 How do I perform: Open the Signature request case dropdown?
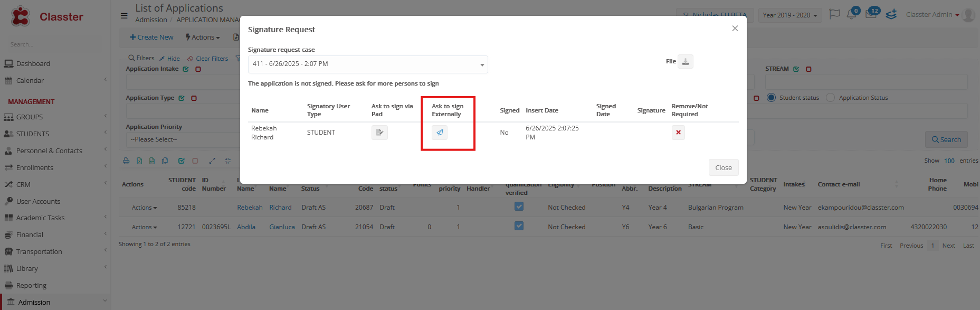point(368,64)
